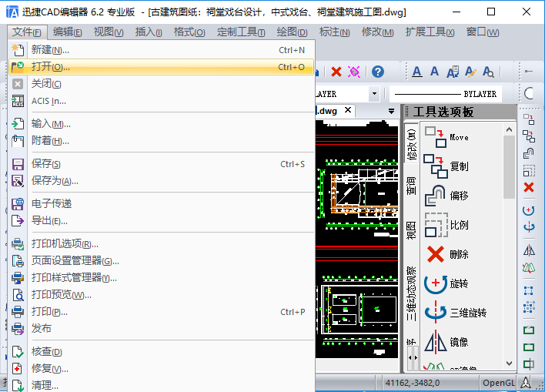Choose 打印(P)... in the File menu

pyautogui.click(x=162, y=312)
